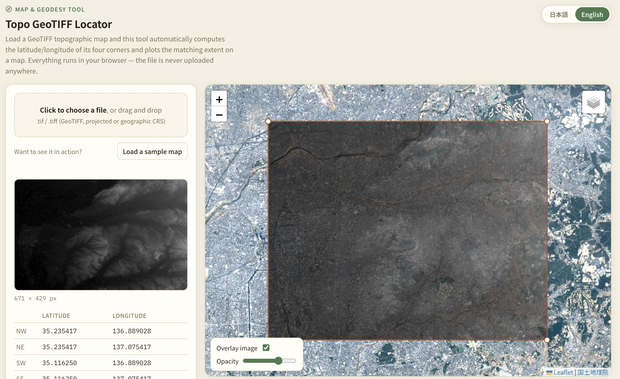This screenshot has width=620, height=379.
Task: Select the southeast corner handle of overlay
Action: 547,339
